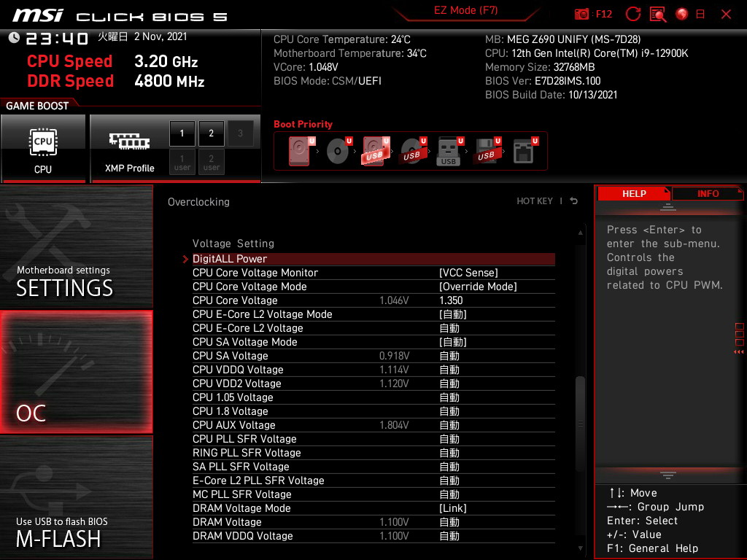This screenshot has height=560, width=747.
Task: Open the Motherboard SETTINGS section
Action: 76,246
